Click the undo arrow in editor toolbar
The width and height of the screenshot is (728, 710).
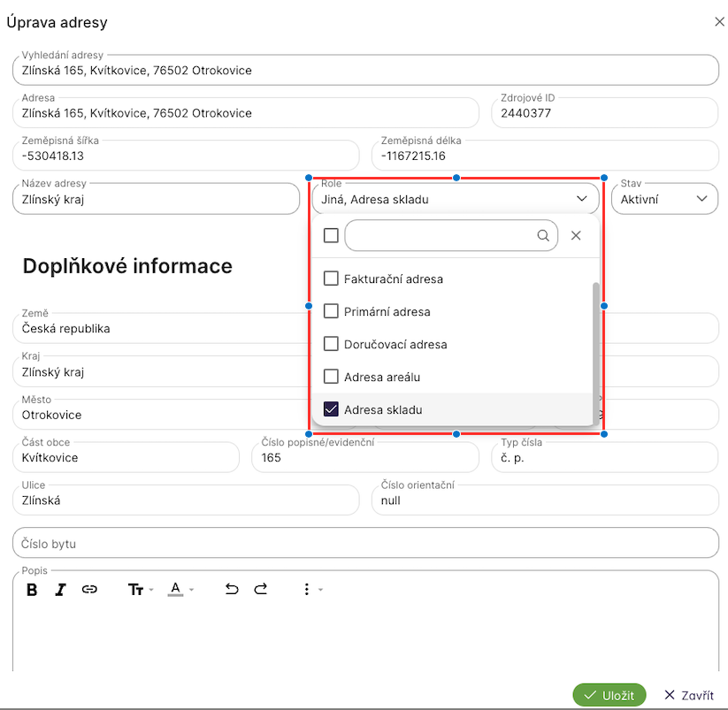tap(232, 590)
